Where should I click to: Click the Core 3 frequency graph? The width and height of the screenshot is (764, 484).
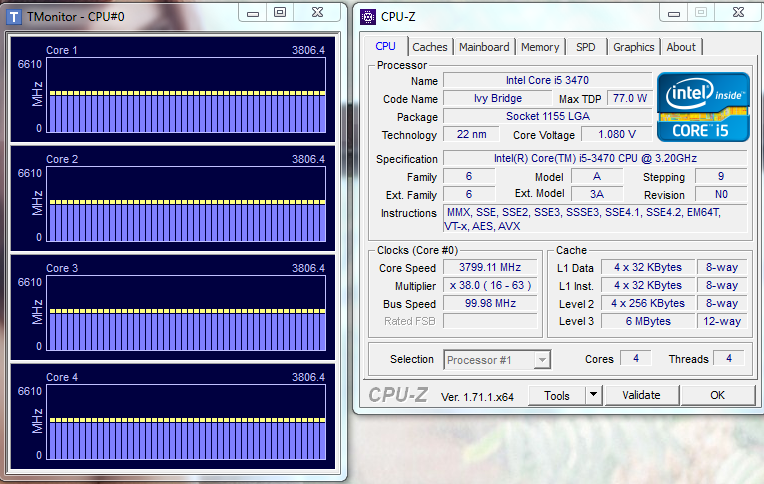[x=186, y=313]
